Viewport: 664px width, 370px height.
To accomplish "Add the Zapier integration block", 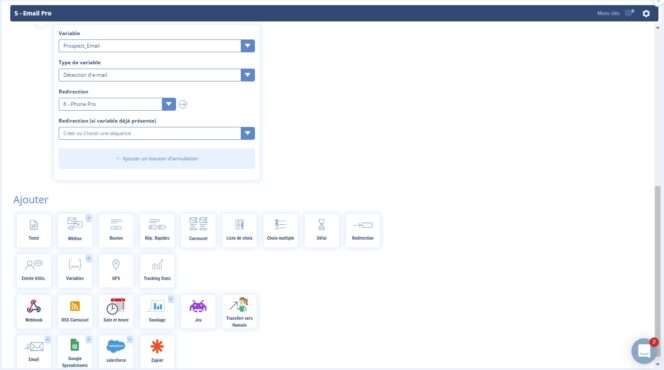I will tap(157, 352).
